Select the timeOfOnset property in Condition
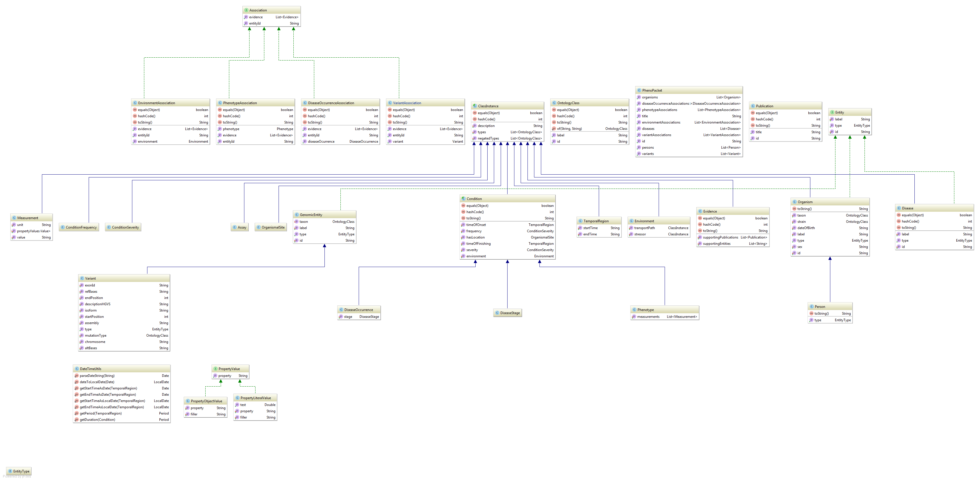 476,225
